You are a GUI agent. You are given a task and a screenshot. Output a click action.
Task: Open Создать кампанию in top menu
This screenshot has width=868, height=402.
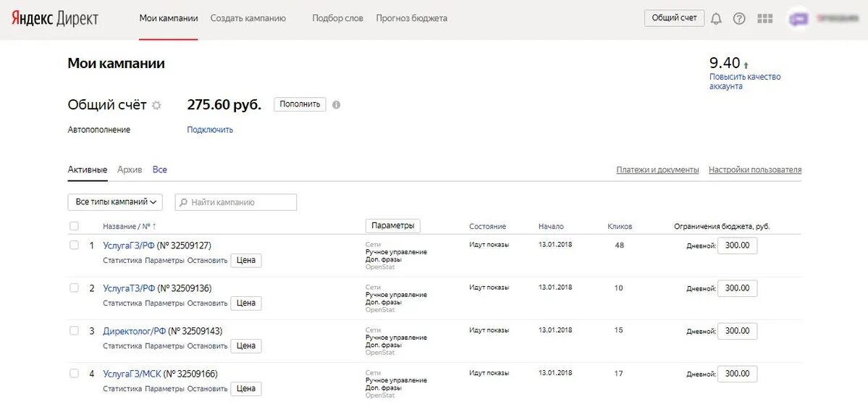click(x=248, y=18)
